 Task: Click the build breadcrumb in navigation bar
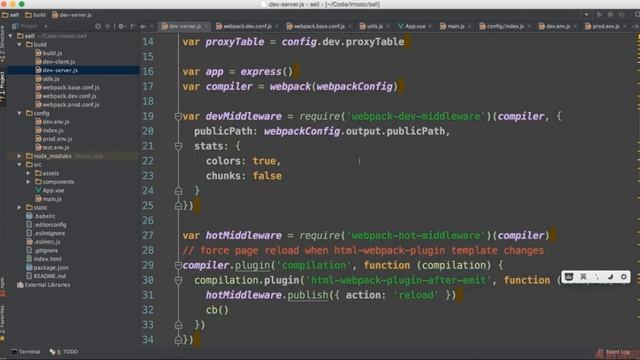36,15
